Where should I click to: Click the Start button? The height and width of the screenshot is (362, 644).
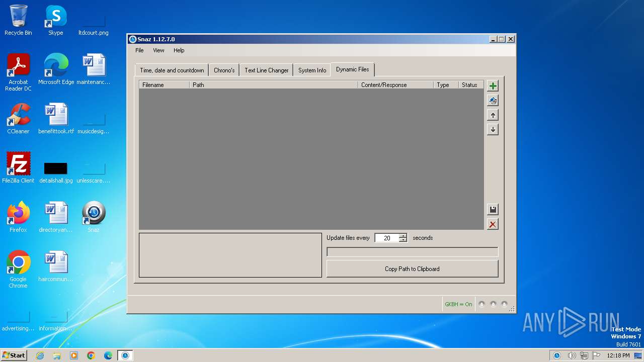click(x=14, y=355)
